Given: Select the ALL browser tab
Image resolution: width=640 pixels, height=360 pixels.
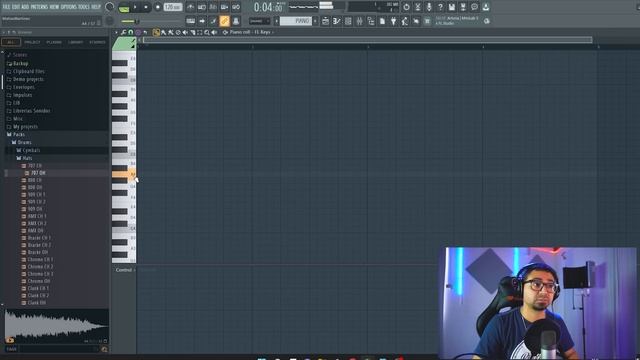Looking at the screenshot, I should (11, 42).
